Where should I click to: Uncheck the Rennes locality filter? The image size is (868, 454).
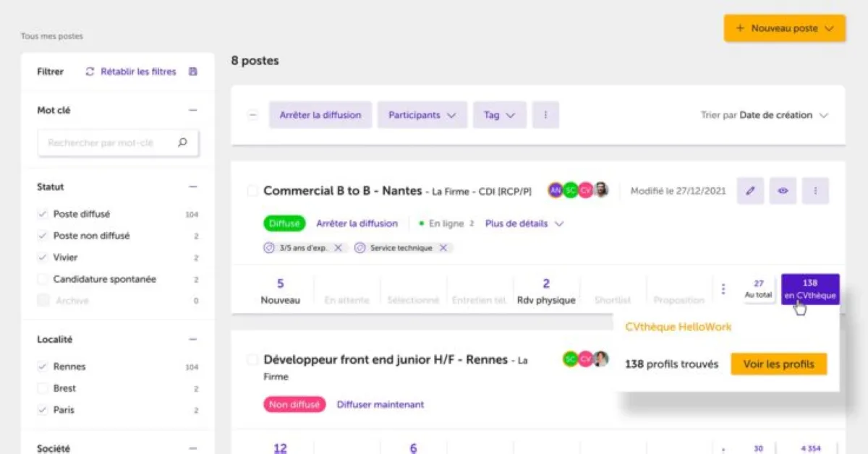(43, 367)
